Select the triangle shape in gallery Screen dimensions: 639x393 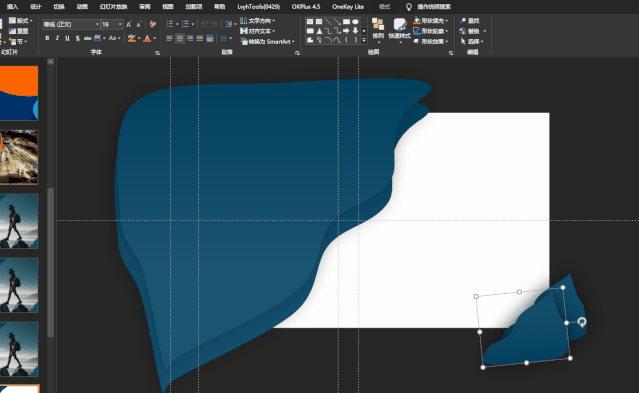click(x=320, y=31)
